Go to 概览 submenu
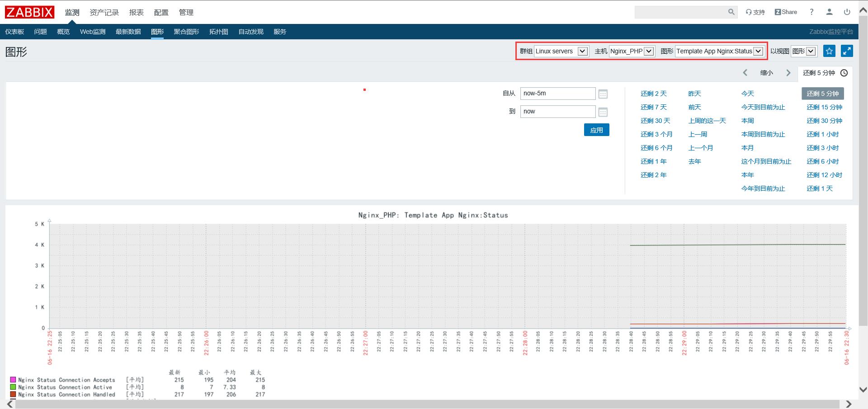This screenshot has height=409, width=868. click(x=63, y=32)
